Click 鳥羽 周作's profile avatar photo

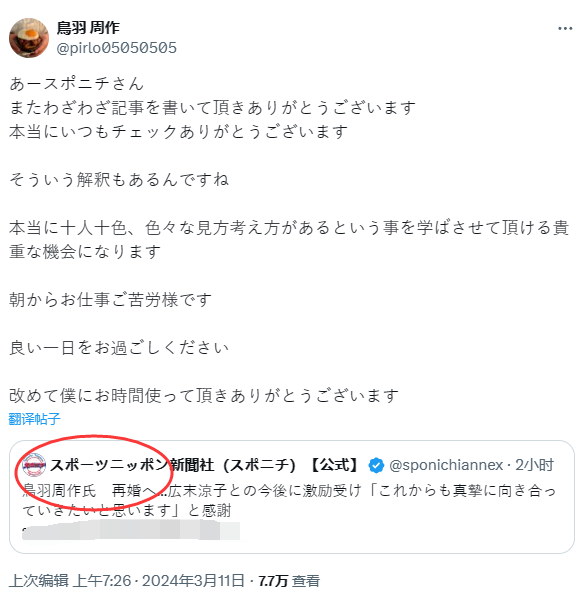(x=29, y=38)
